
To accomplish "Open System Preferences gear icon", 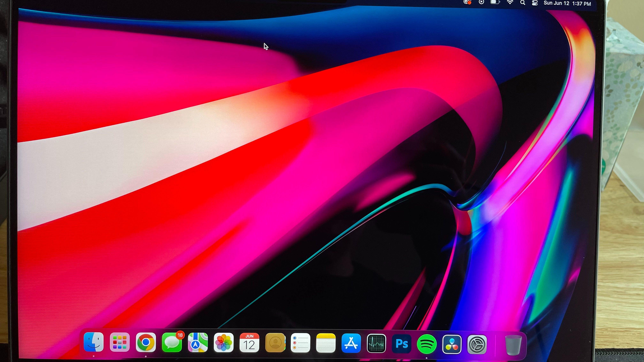I will [x=477, y=345].
